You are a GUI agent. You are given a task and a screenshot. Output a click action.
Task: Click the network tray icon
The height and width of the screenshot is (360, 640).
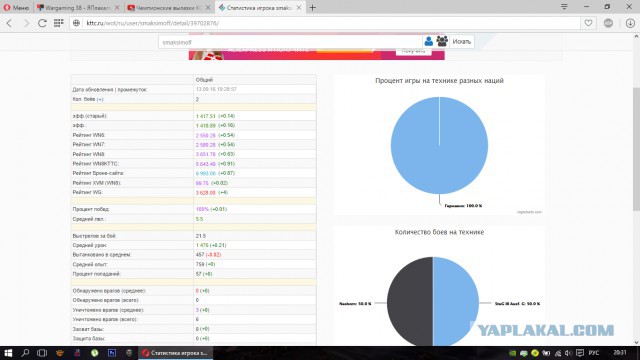pos(557,353)
